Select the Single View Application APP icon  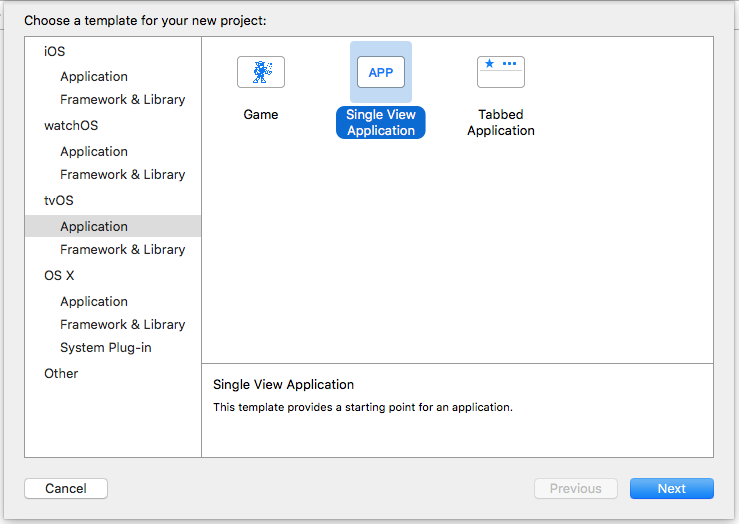click(381, 72)
